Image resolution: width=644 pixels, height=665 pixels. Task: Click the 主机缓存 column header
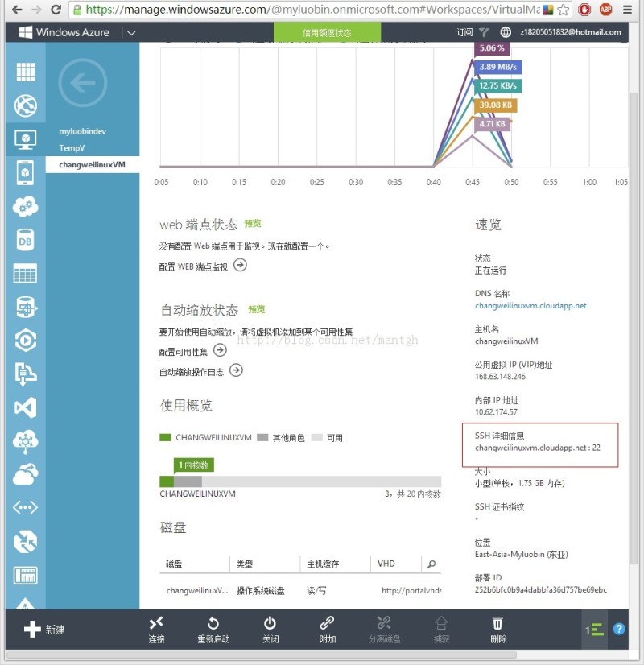tap(323, 564)
